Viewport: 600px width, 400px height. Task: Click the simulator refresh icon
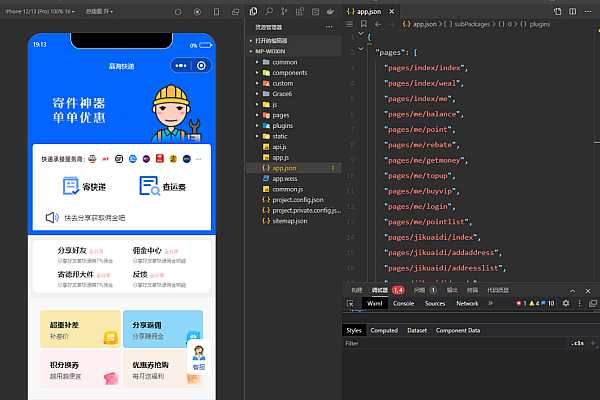tap(178, 12)
